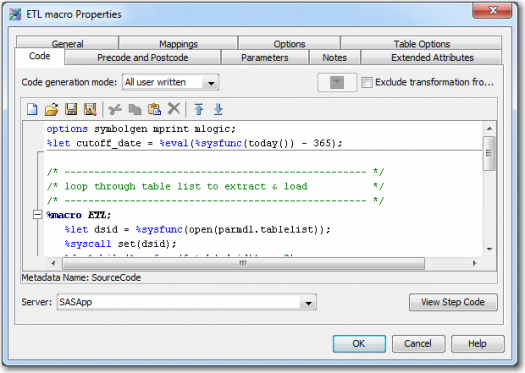Switch to the Options tab

click(x=289, y=44)
